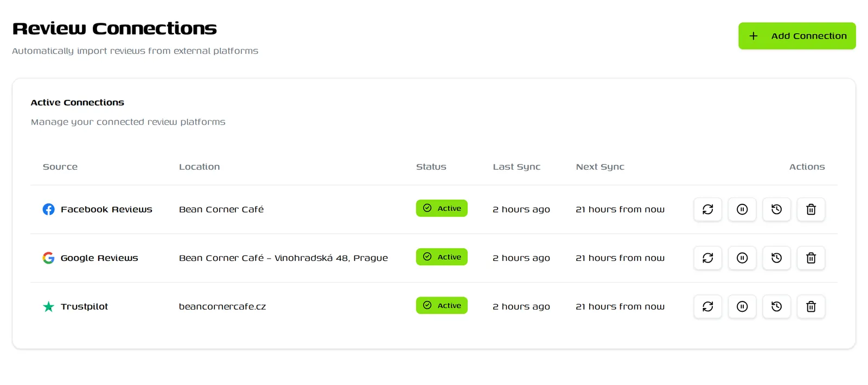Remove the Google Reviews connection
This screenshot has height=385, width=868.
(811, 258)
